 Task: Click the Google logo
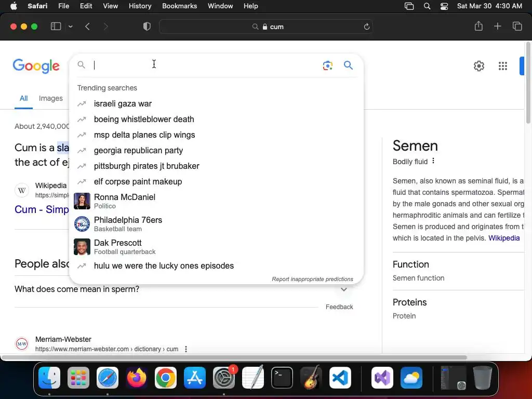click(x=36, y=66)
